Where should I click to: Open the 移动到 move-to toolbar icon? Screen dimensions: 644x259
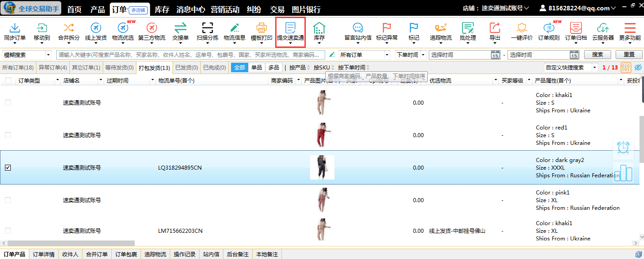click(42, 28)
